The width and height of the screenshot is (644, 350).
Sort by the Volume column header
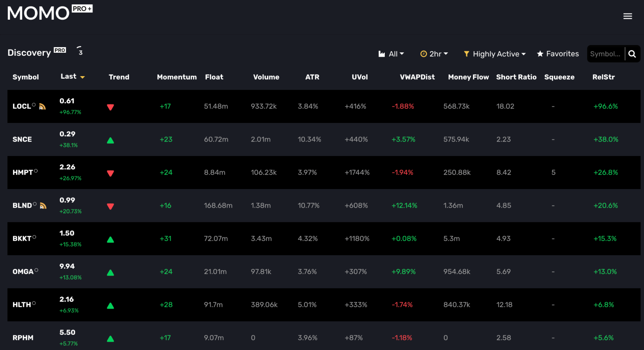point(266,77)
